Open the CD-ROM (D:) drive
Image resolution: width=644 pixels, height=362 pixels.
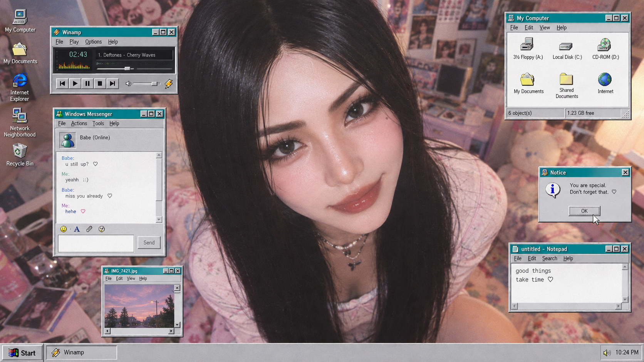coord(605,49)
